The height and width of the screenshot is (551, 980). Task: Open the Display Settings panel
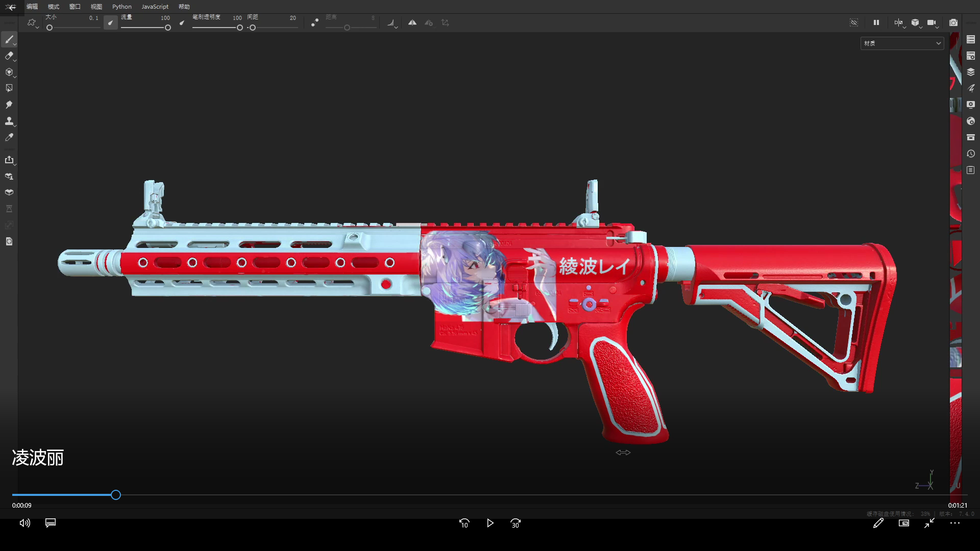pyautogui.click(x=971, y=105)
